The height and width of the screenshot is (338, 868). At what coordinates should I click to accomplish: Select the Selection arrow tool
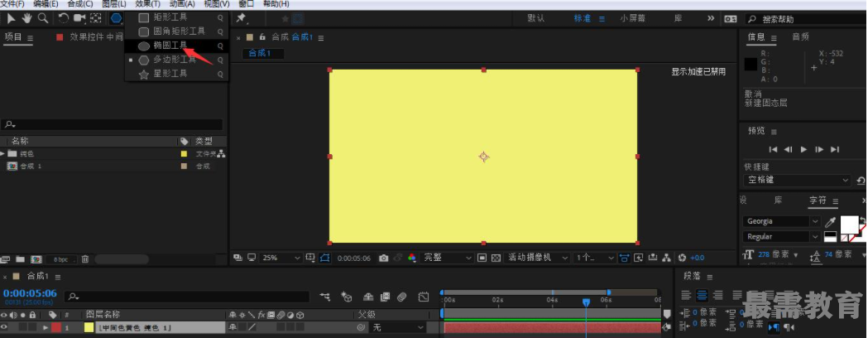pyautogui.click(x=11, y=18)
